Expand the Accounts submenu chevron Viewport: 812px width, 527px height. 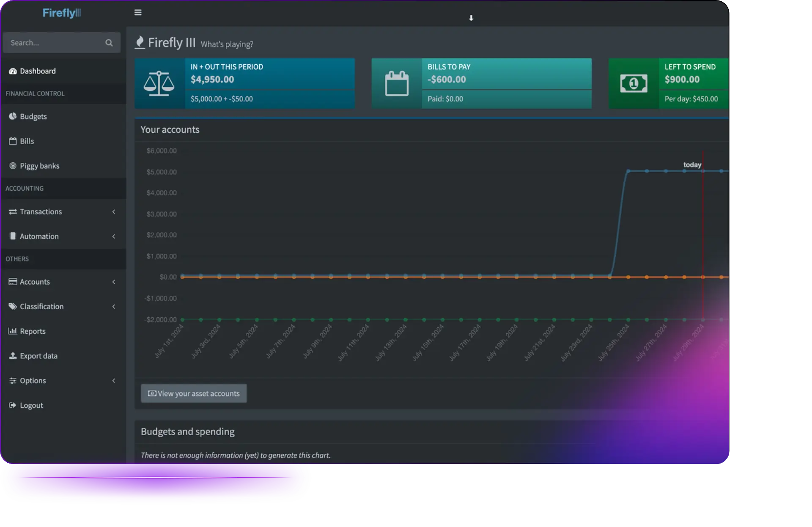tap(114, 282)
